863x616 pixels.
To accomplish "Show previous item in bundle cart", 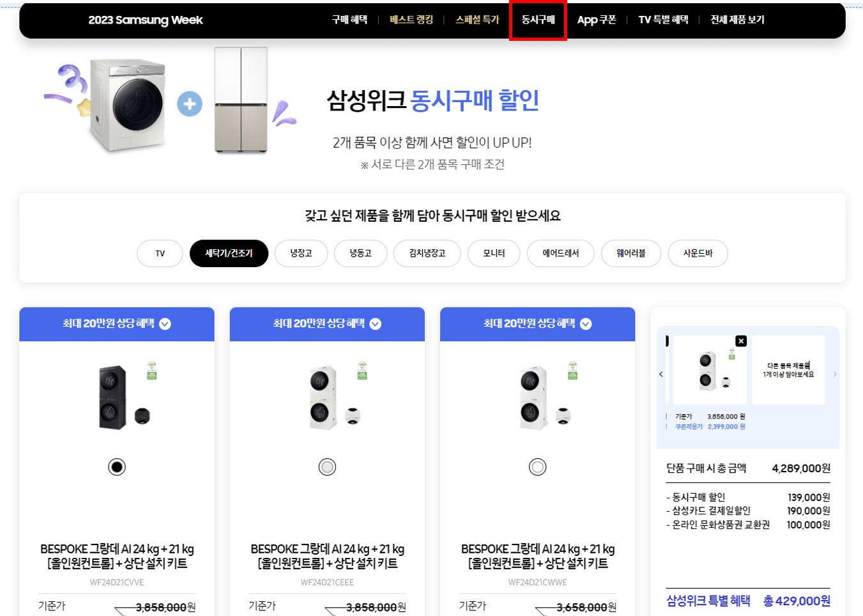I will coord(661,374).
